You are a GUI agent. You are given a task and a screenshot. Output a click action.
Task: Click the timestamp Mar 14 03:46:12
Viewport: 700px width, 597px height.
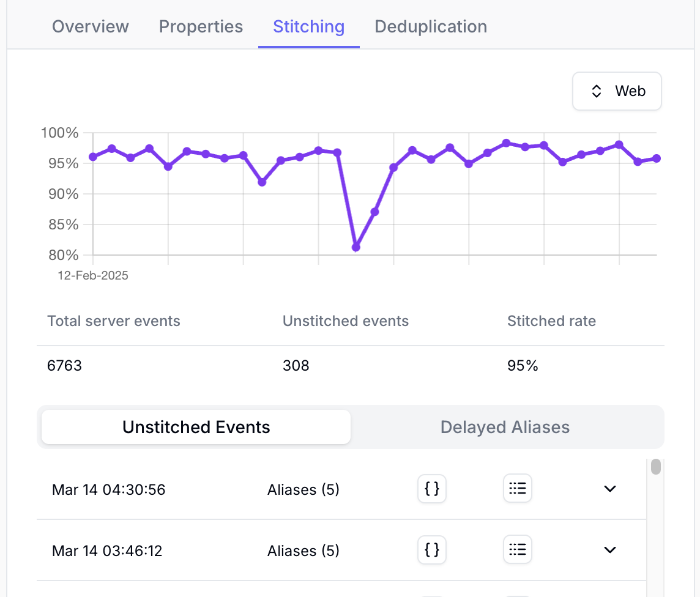[x=107, y=551]
